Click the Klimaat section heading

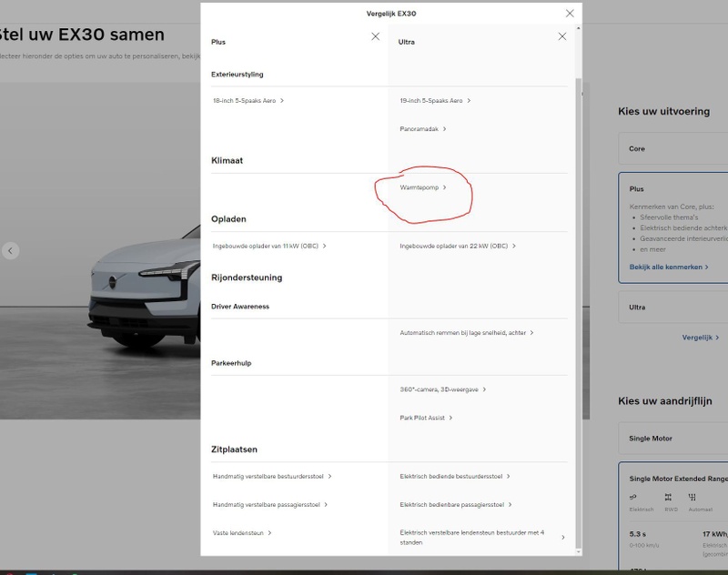(x=227, y=160)
